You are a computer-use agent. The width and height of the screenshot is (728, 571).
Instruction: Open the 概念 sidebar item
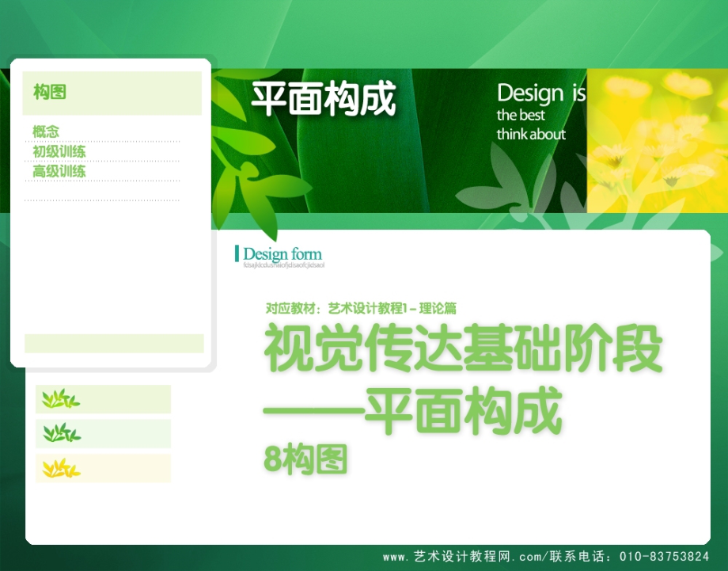(x=46, y=131)
